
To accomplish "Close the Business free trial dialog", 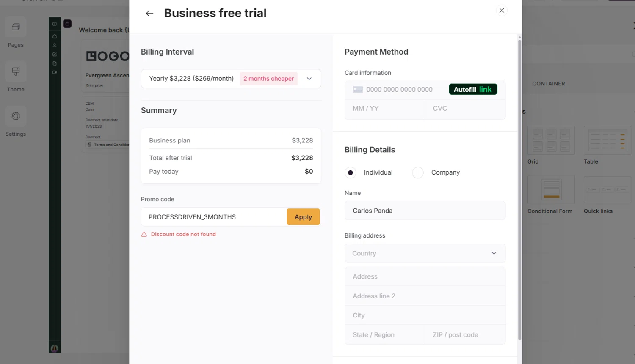I will [502, 11].
